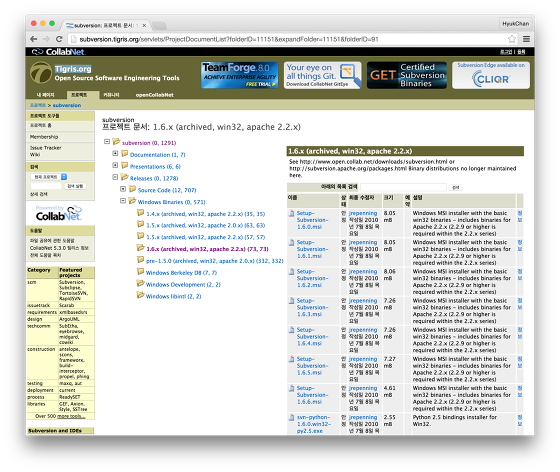Click the file list filter text field
Screen dimensions: 560x472
pos(403,187)
